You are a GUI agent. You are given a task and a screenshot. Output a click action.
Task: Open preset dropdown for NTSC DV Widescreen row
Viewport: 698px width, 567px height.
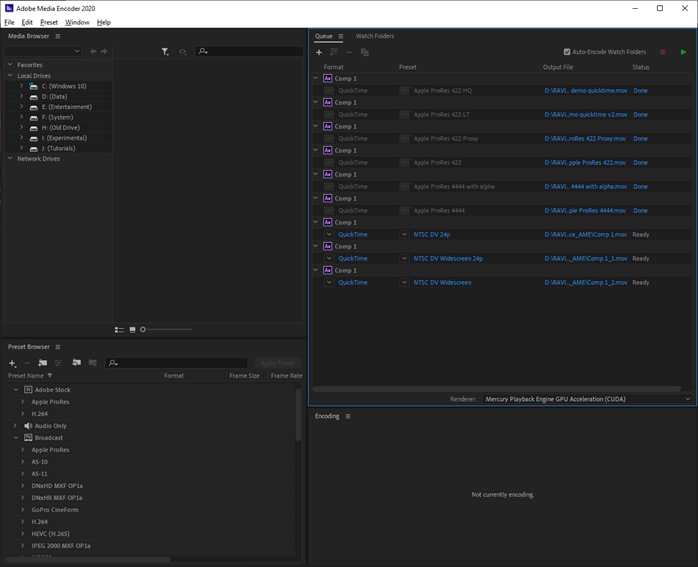click(404, 282)
